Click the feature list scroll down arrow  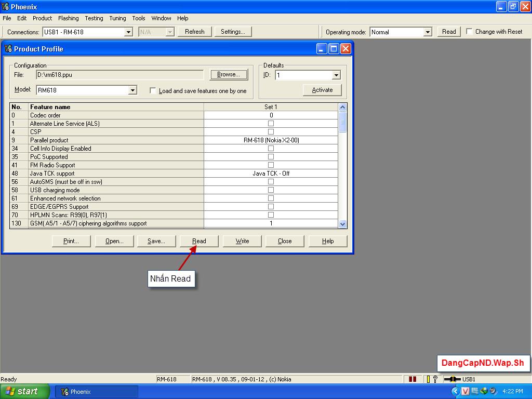(x=342, y=224)
